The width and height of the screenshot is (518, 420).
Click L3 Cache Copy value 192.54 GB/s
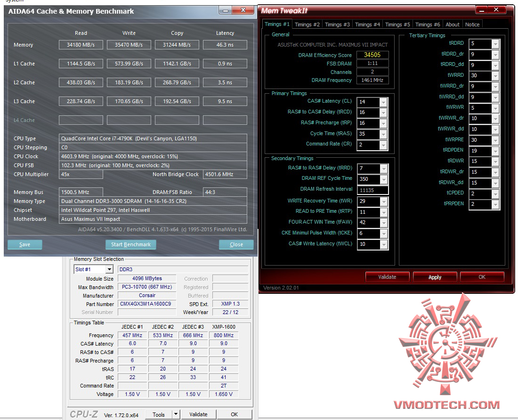point(177,101)
